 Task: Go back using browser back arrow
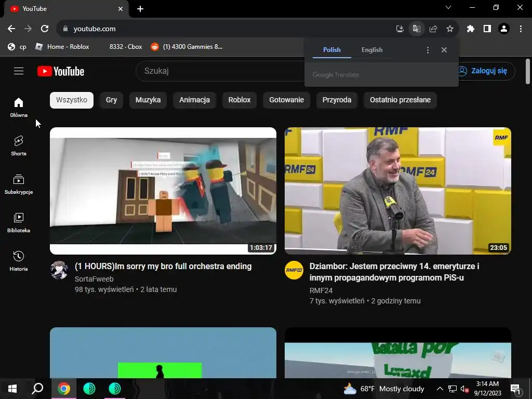pos(11,29)
